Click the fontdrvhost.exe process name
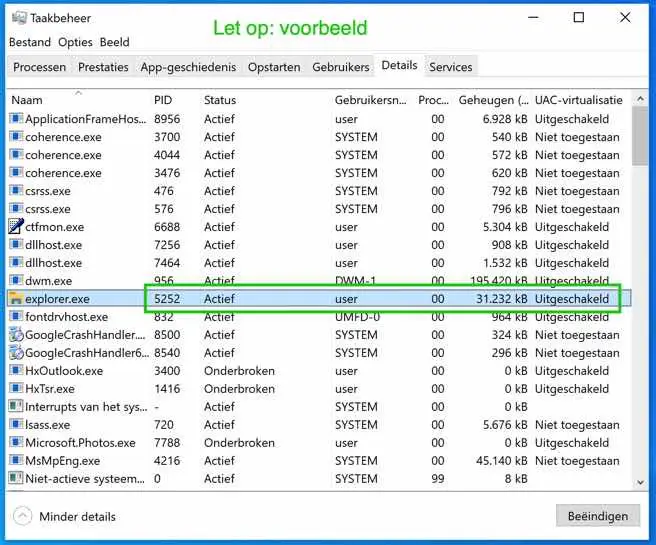The image size is (656, 545). pyautogui.click(x=67, y=317)
